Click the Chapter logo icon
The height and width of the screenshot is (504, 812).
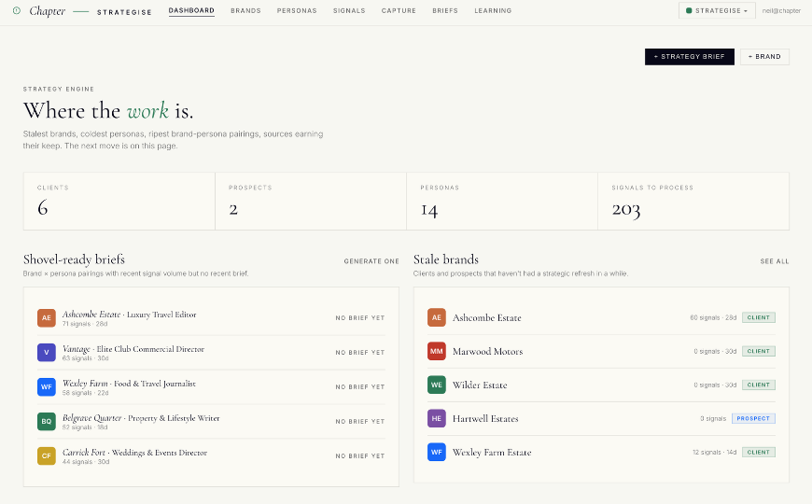[17, 10]
